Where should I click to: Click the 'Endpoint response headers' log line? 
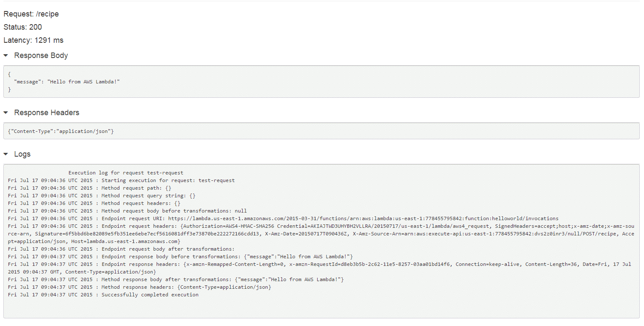tap(319, 268)
